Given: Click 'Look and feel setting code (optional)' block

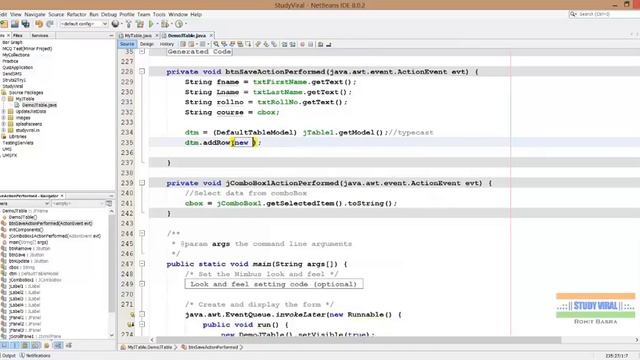Looking at the screenshot, I should tap(274, 284).
